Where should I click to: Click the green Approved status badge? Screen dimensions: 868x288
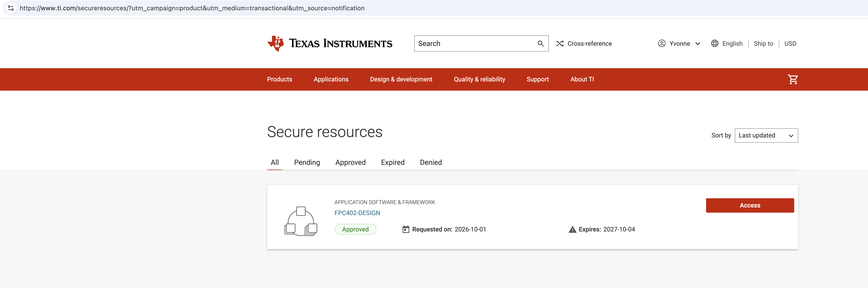click(355, 229)
